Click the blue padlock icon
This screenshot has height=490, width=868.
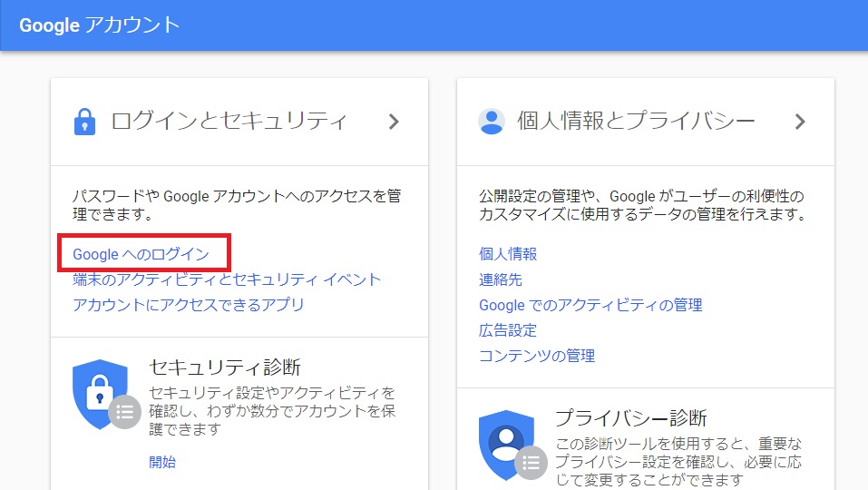84,122
